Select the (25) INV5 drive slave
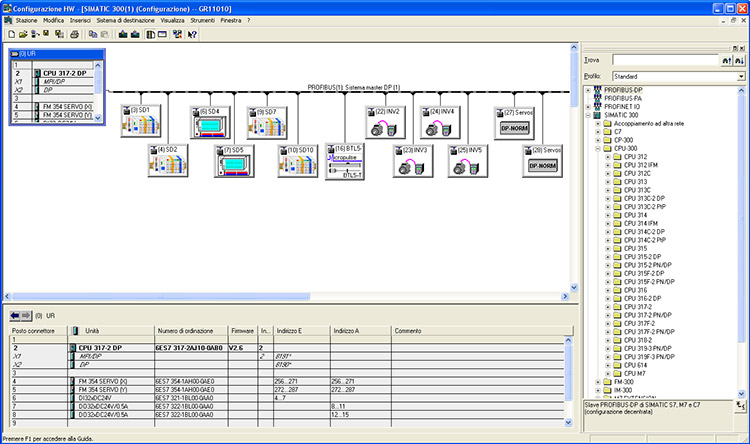 pyautogui.click(x=468, y=161)
